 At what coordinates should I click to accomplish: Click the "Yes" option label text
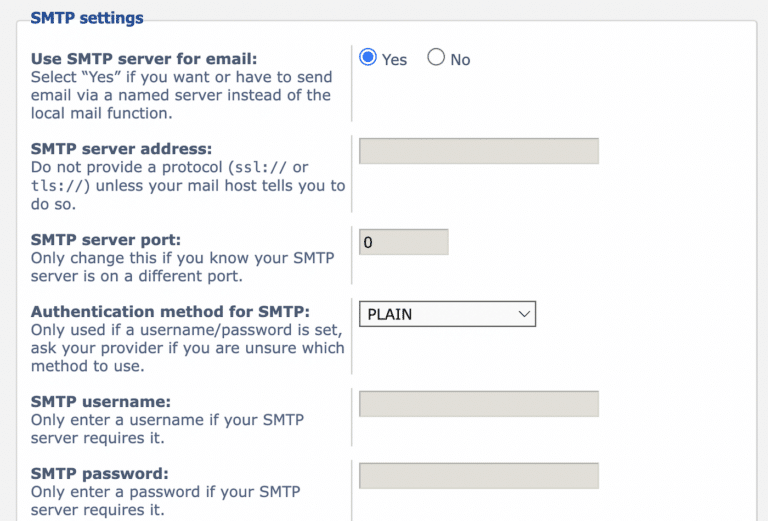pos(395,60)
